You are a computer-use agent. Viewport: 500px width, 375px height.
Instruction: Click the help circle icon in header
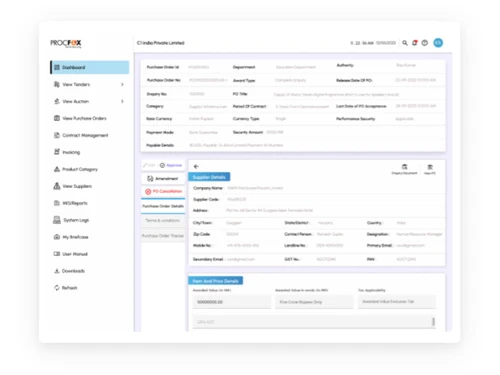point(425,43)
